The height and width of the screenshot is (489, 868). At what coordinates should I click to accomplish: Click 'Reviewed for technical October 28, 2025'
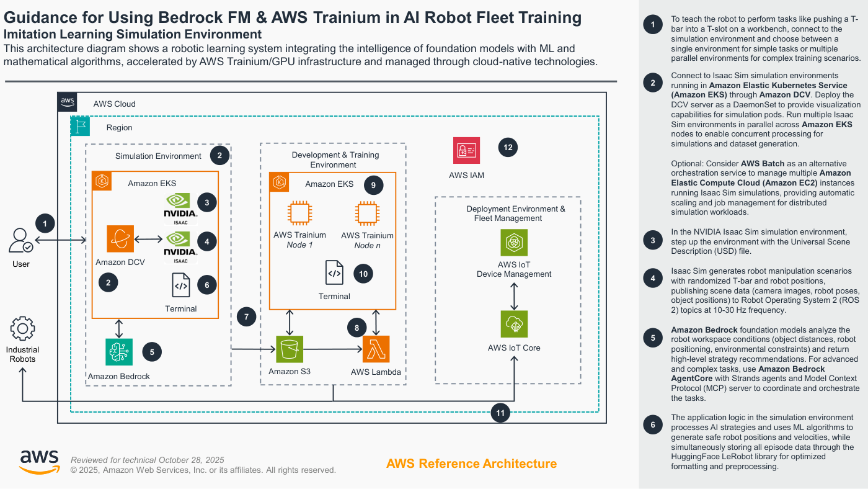coord(148,460)
